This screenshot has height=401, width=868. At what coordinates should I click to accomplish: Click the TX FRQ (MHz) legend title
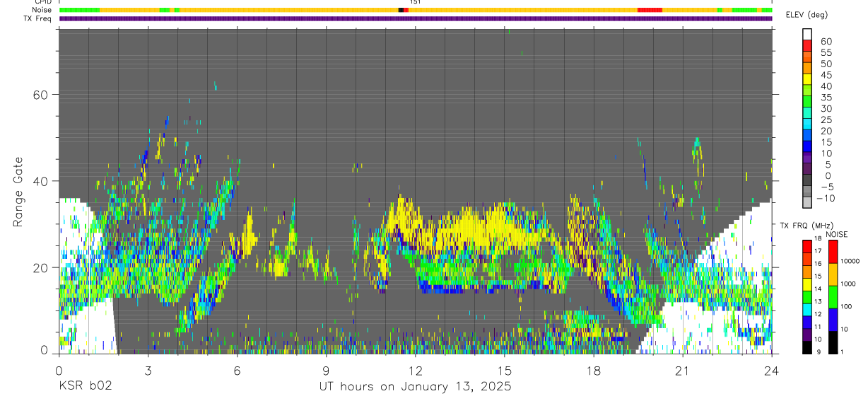pyautogui.click(x=804, y=226)
